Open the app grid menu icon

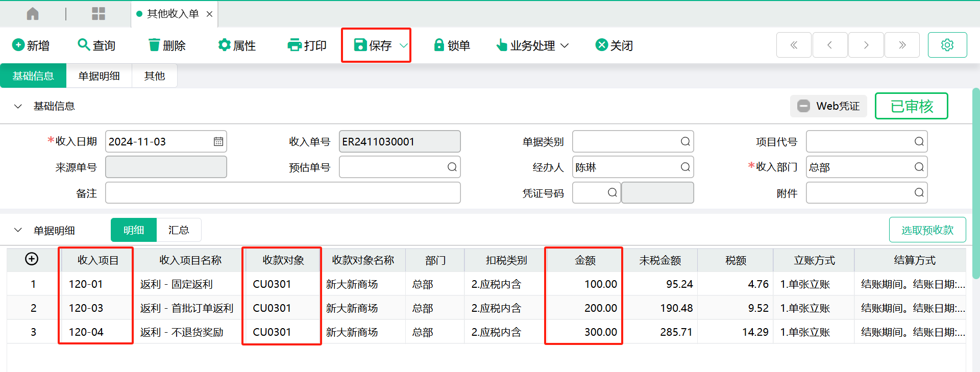click(x=99, y=14)
